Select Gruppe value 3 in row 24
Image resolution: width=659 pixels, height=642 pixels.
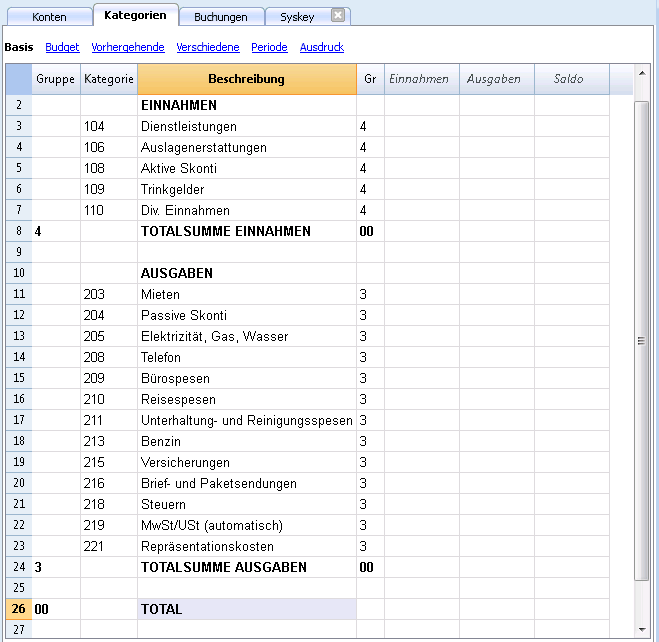[56, 567]
